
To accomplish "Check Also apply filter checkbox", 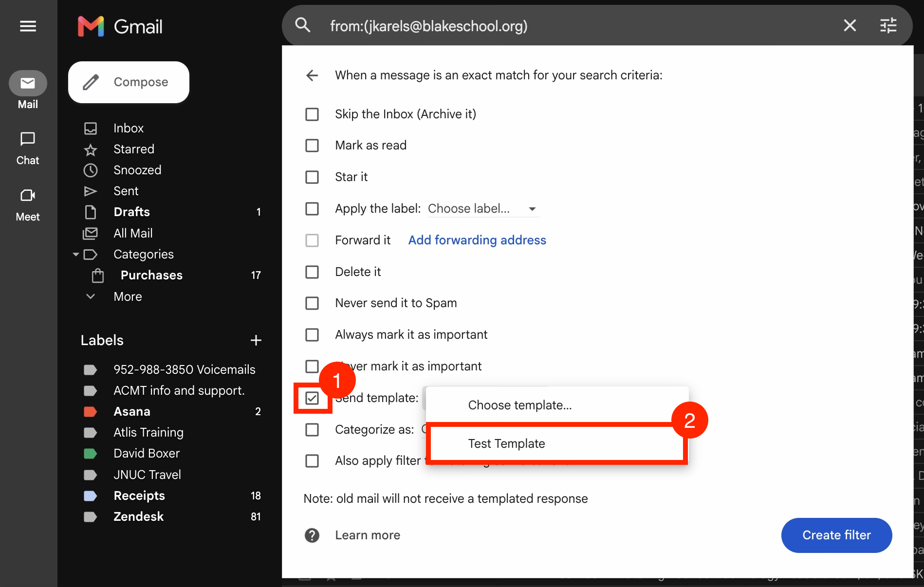I will pos(312,461).
